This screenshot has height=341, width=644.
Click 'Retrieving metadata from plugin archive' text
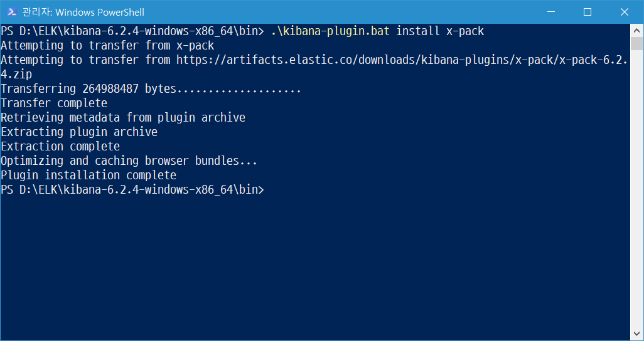[x=123, y=118]
